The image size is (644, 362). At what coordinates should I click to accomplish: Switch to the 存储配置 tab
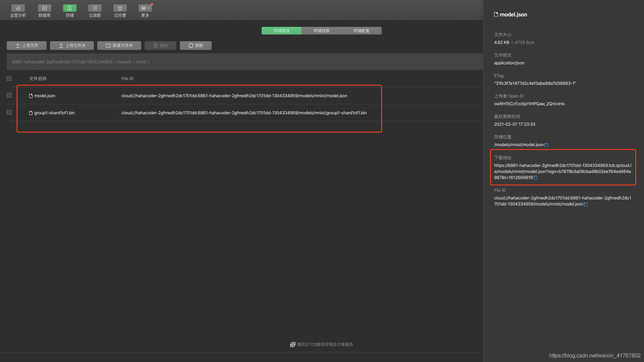point(361,31)
